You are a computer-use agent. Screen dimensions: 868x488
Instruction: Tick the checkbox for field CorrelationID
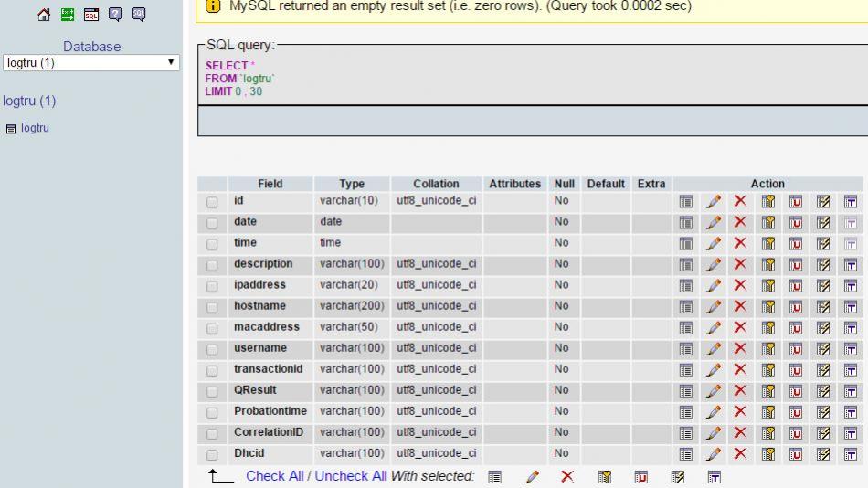point(212,434)
